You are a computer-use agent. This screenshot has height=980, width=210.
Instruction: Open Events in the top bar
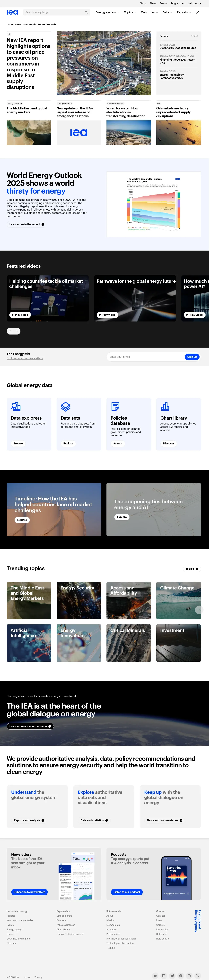[x=164, y=3]
